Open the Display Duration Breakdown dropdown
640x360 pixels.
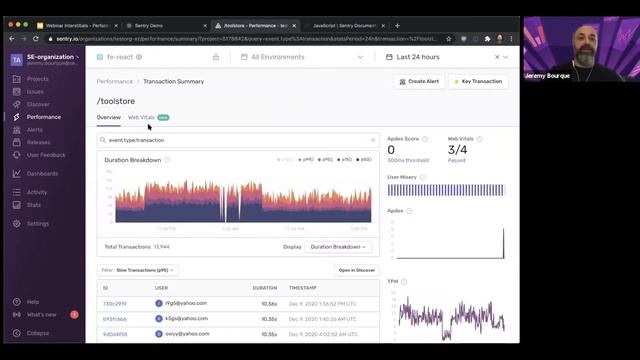(x=338, y=247)
